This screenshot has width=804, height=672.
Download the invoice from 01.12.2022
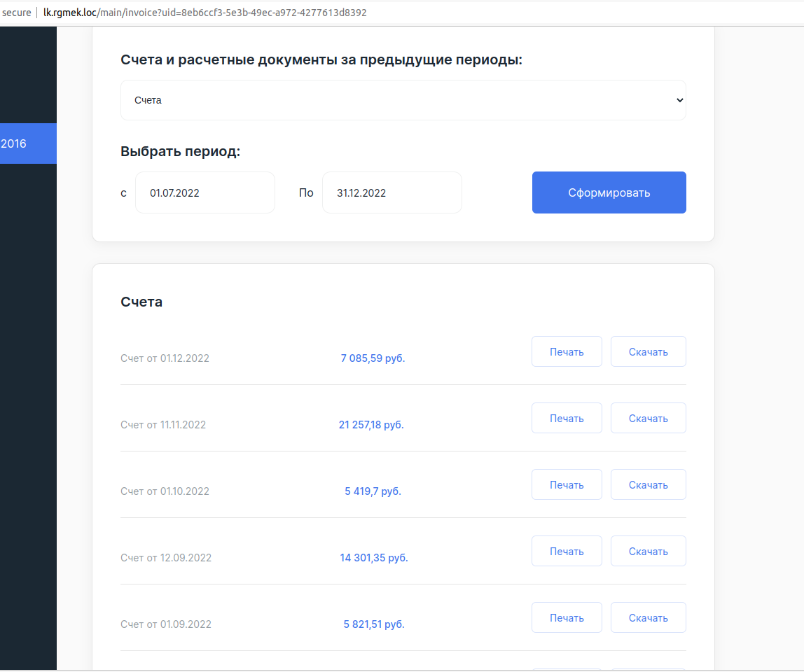coord(648,351)
